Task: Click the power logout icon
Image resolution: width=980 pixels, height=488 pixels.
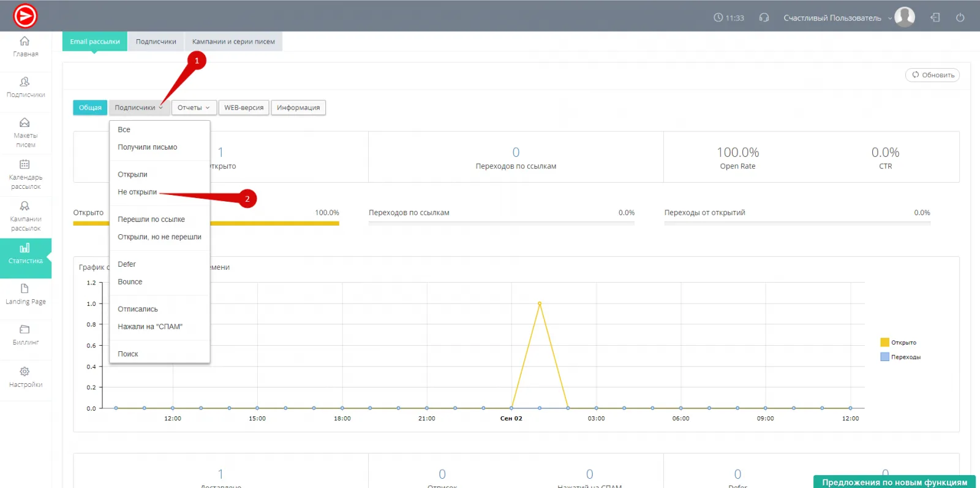Action: pyautogui.click(x=960, y=18)
